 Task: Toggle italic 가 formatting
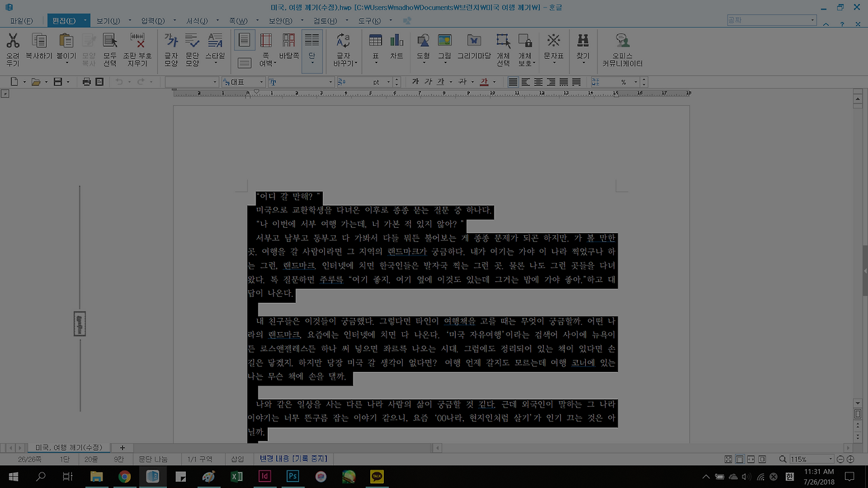tap(428, 82)
